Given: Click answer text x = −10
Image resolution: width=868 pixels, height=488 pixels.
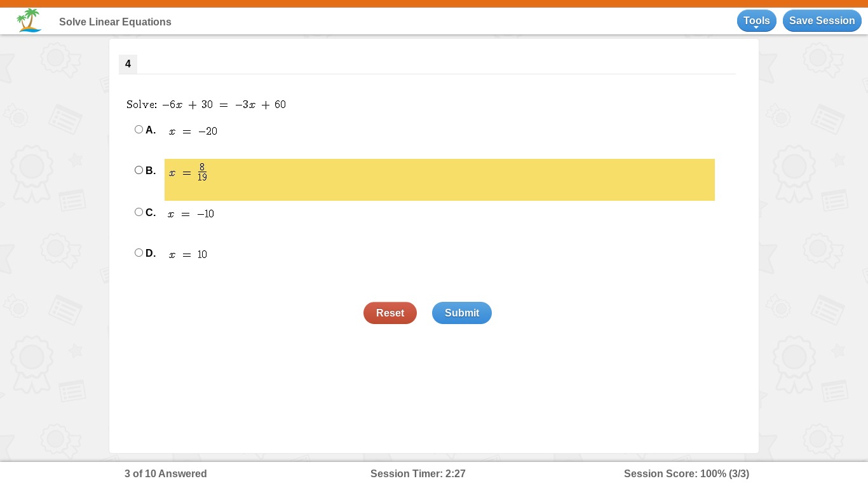Looking at the screenshot, I should click(x=191, y=214).
